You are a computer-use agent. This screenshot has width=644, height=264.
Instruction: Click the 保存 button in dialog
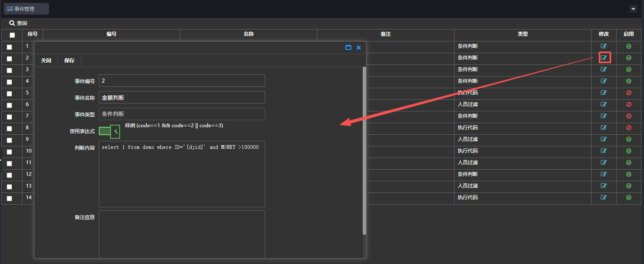coord(69,61)
